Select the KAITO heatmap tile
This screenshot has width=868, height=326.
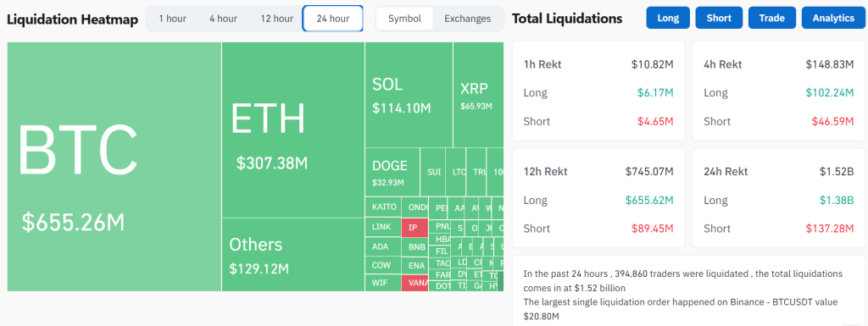(x=383, y=207)
